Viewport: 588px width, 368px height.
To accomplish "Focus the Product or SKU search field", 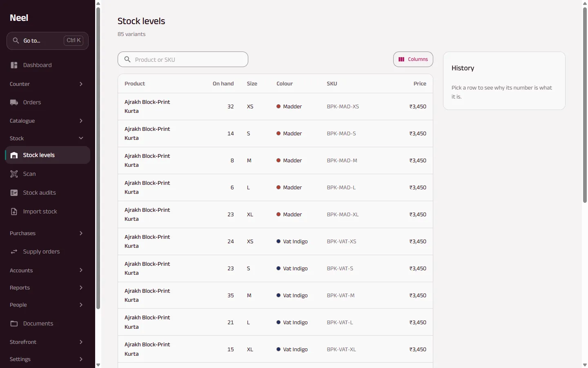I will click(x=183, y=59).
